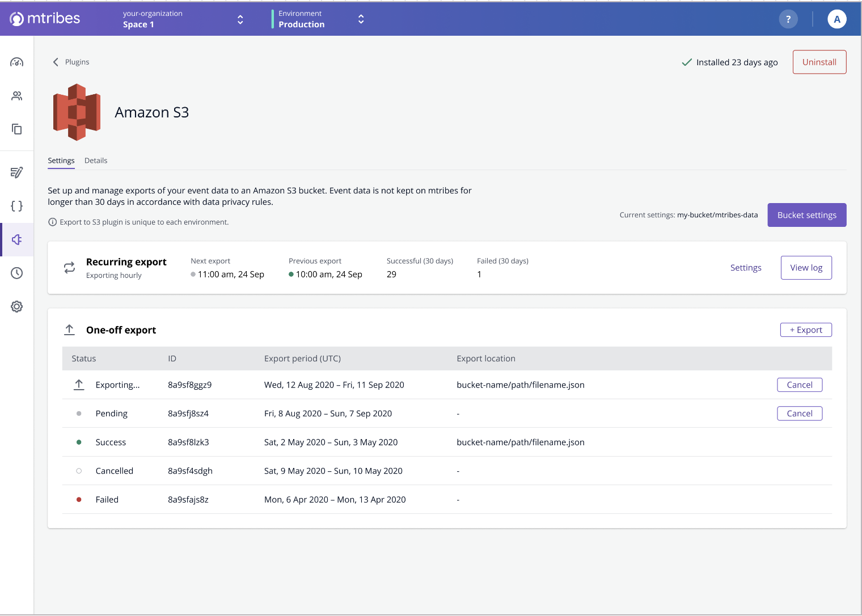This screenshot has height=616, width=862.
Task: Select ID 8a9sfajs8z
Action: 188,500
